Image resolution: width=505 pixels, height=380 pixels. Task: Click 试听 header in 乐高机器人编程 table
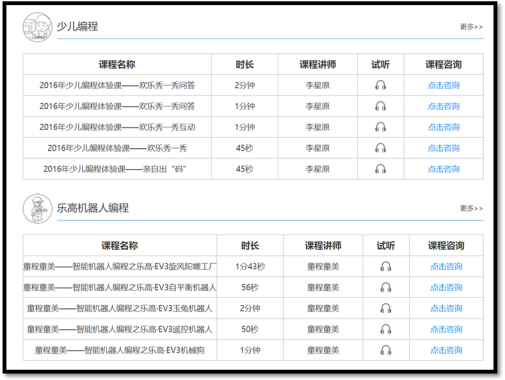pos(386,246)
